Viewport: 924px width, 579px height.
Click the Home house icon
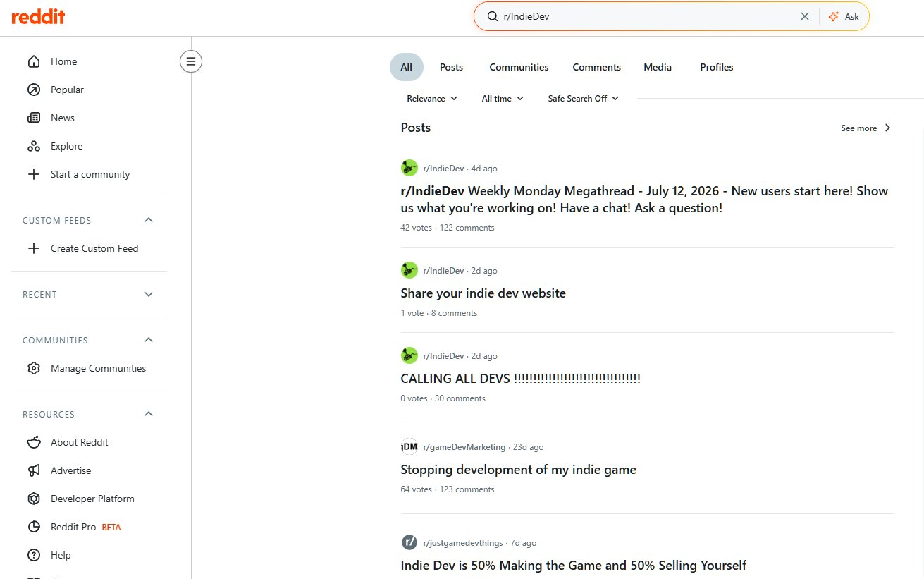click(x=34, y=61)
